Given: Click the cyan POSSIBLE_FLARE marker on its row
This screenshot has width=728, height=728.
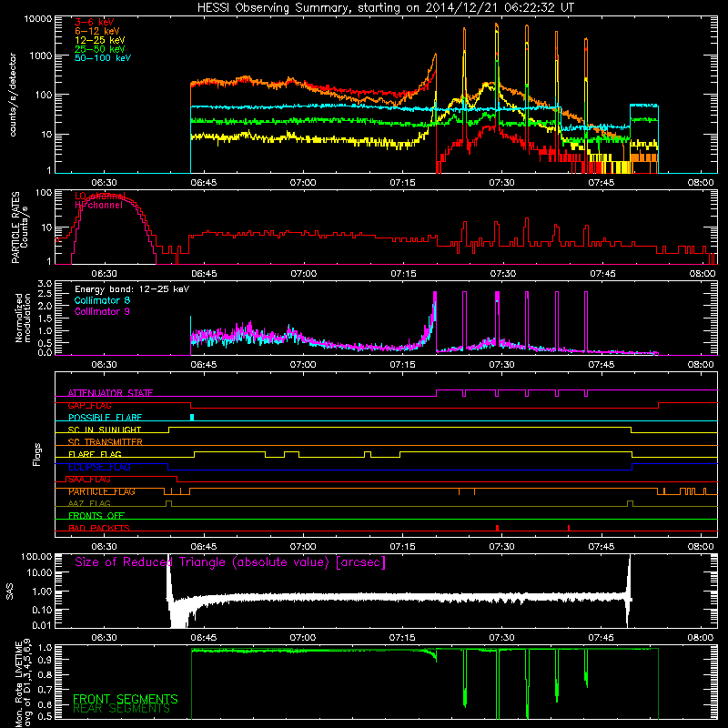Looking at the screenshot, I should coord(192,418).
